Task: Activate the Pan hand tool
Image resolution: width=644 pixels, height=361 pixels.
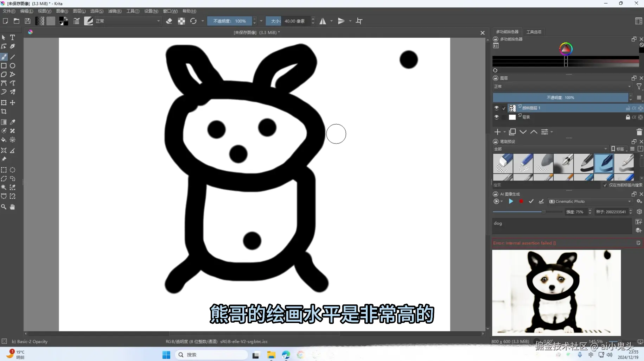Action: click(13, 207)
